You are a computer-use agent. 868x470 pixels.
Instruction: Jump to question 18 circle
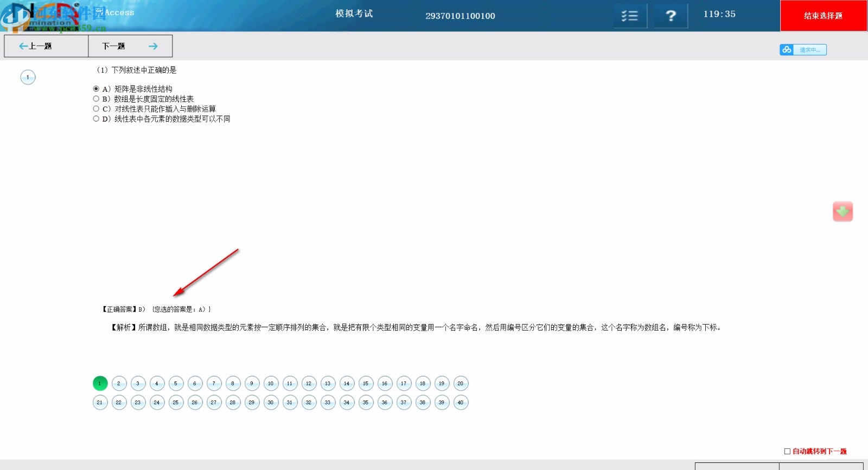coord(423,384)
